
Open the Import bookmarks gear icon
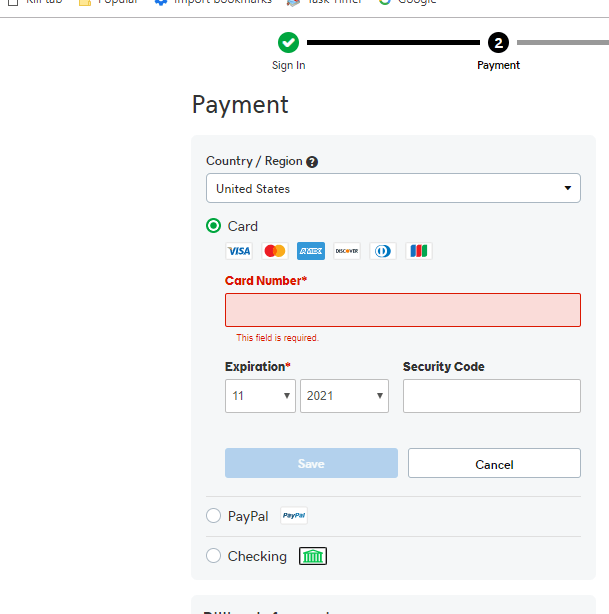pyautogui.click(x=161, y=2)
